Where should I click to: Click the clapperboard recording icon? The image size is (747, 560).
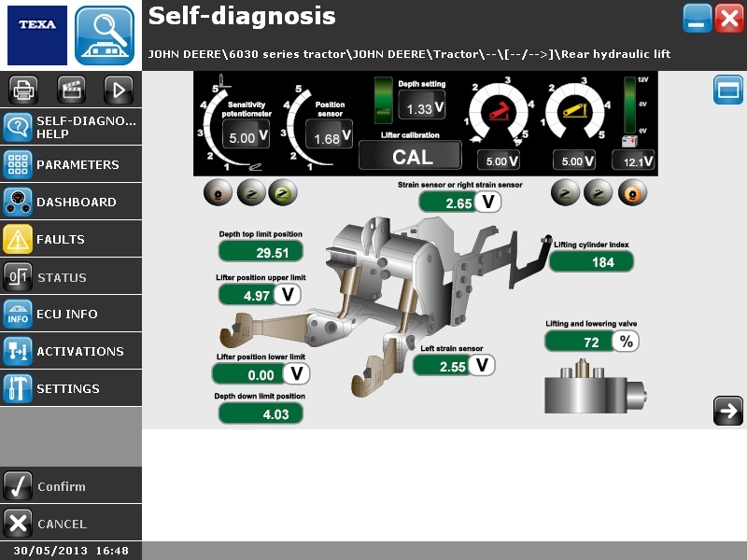[x=72, y=90]
